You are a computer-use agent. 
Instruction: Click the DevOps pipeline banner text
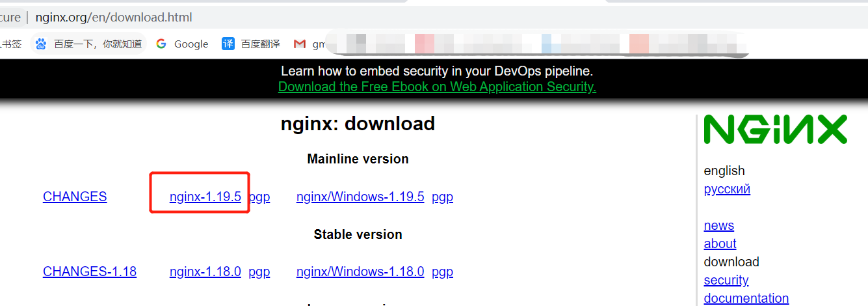pyautogui.click(x=437, y=71)
